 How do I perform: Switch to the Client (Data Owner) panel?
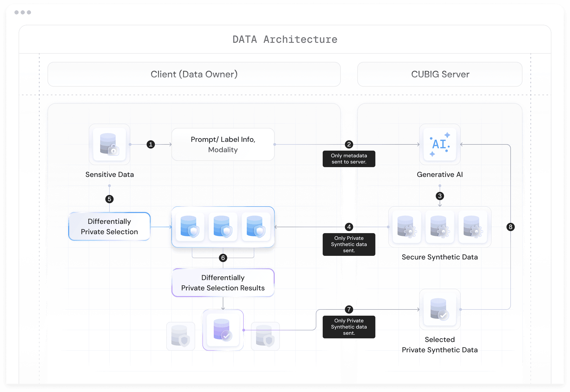pyautogui.click(x=194, y=74)
